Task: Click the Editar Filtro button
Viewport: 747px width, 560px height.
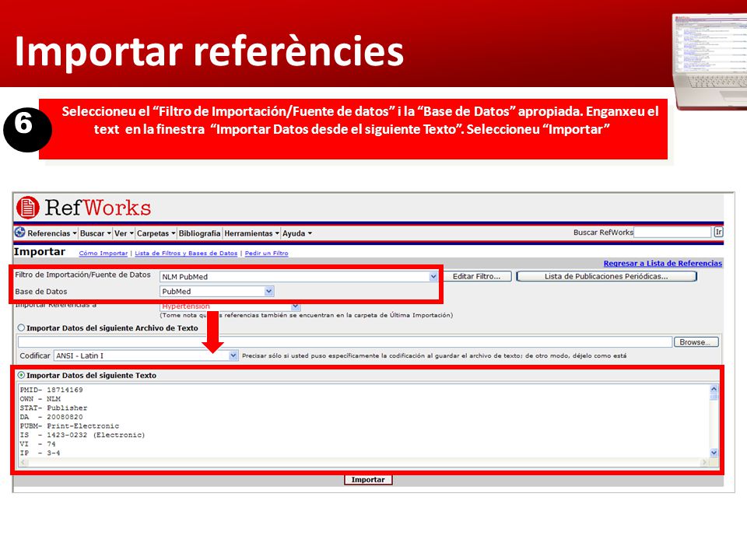Action: (477, 277)
